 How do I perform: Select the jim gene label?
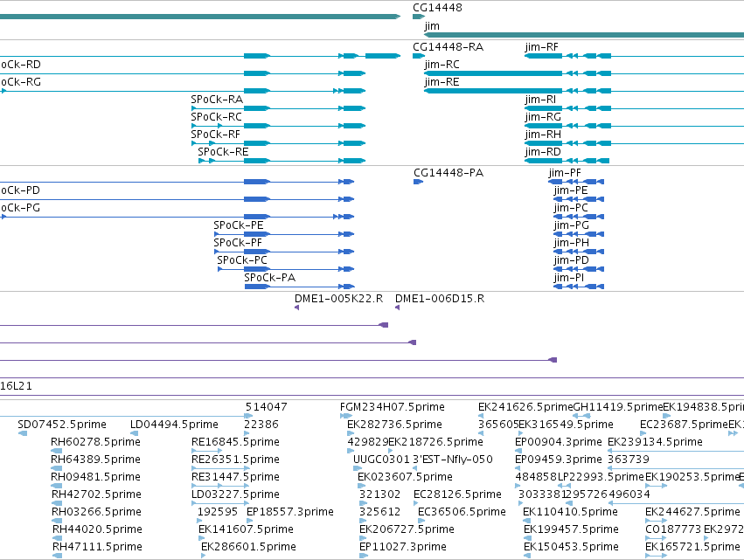[x=432, y=26]
